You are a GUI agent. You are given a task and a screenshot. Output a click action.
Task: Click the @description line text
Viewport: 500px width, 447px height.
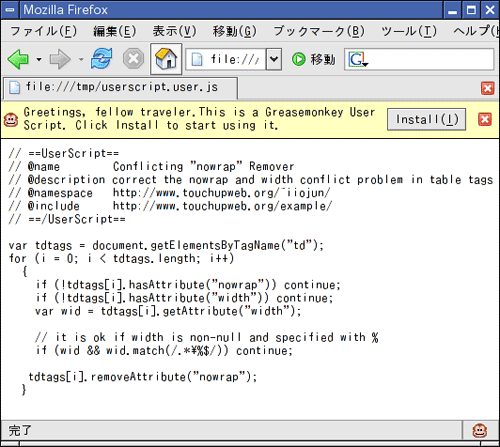click(251, 180)
